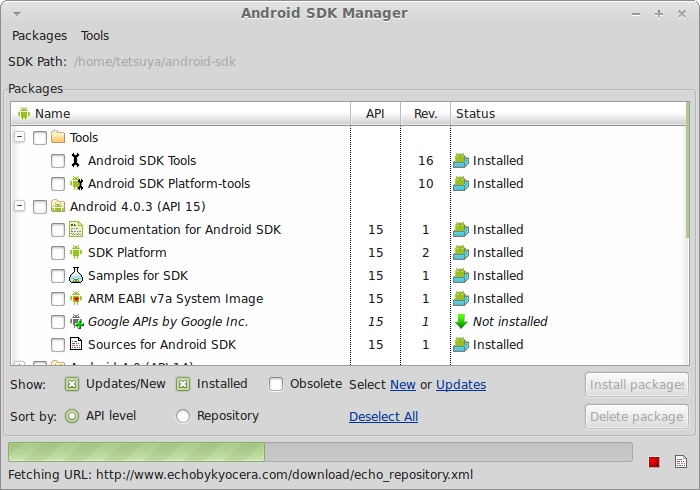Click the New link to select new packages
The width and height of the screenshot is (700, 490).
point(403,385)
